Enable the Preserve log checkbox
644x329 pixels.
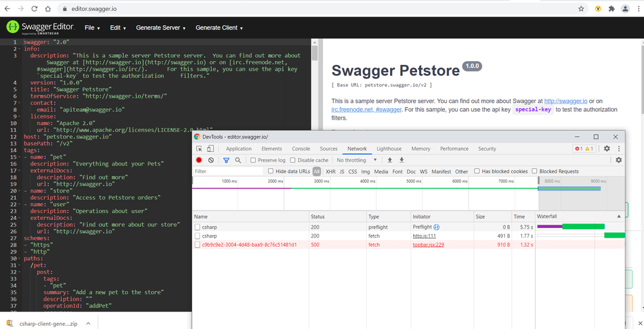(x=253, y=160)
